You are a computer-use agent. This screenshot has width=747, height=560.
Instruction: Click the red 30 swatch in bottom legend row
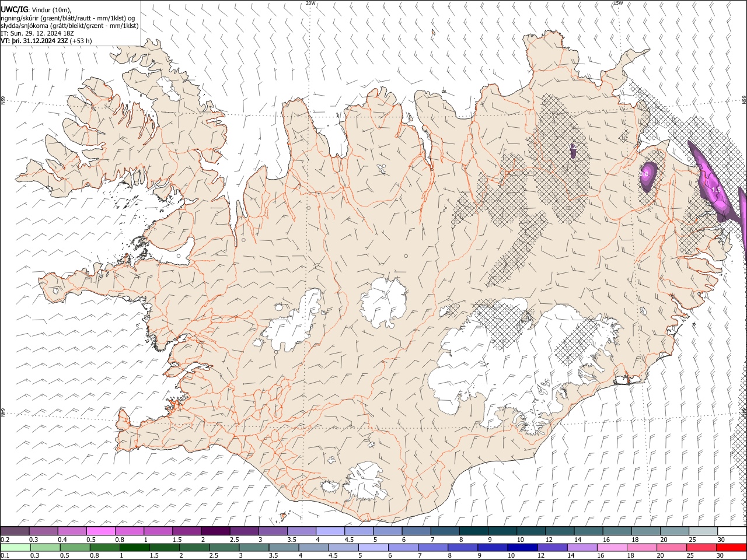tap(732, 548)
